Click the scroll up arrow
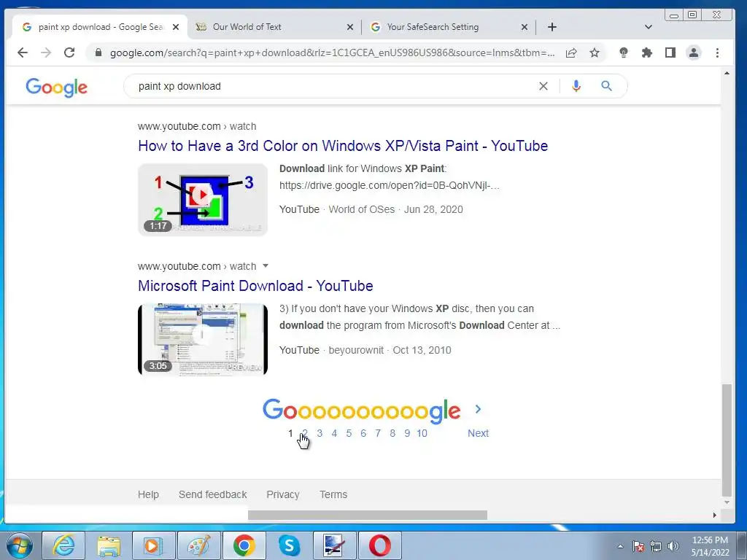This screenshot has height=560, width=747. pos(727,73)
